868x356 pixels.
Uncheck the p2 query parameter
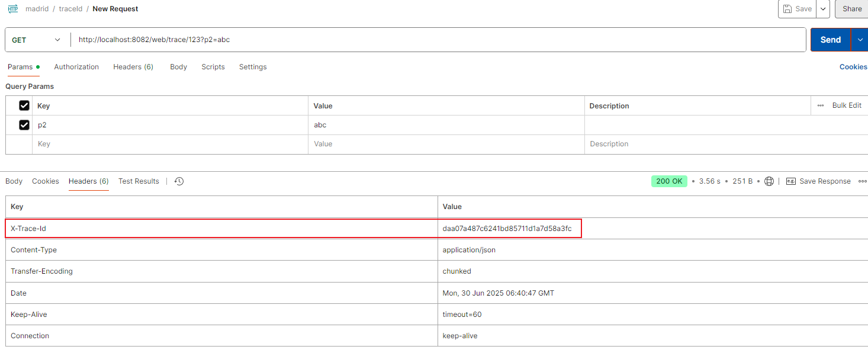[x=24, y=124]
